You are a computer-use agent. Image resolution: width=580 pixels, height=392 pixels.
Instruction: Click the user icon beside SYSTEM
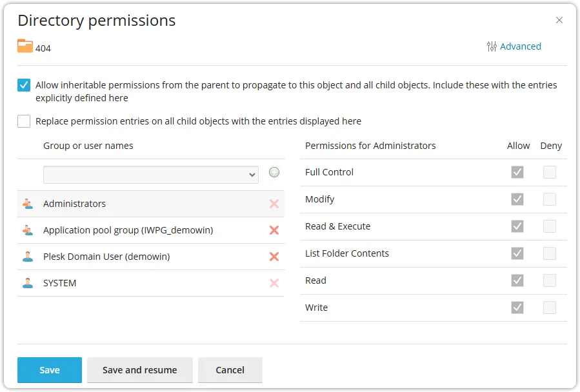tap(28, 282)
